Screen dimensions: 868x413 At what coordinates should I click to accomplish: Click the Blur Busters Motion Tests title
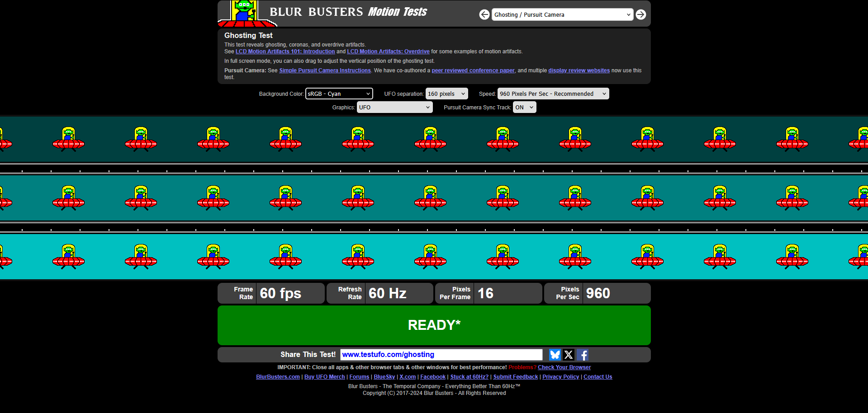pos(348,12)
